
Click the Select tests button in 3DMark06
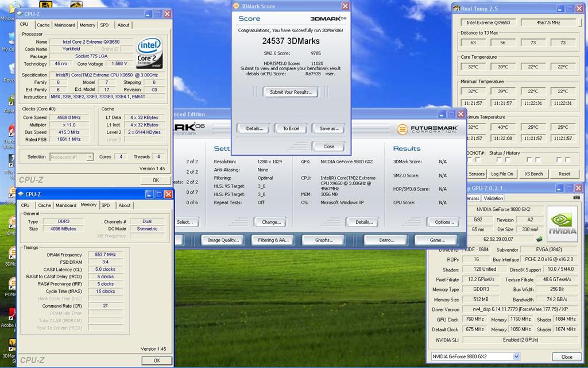[x=187, y=222]
